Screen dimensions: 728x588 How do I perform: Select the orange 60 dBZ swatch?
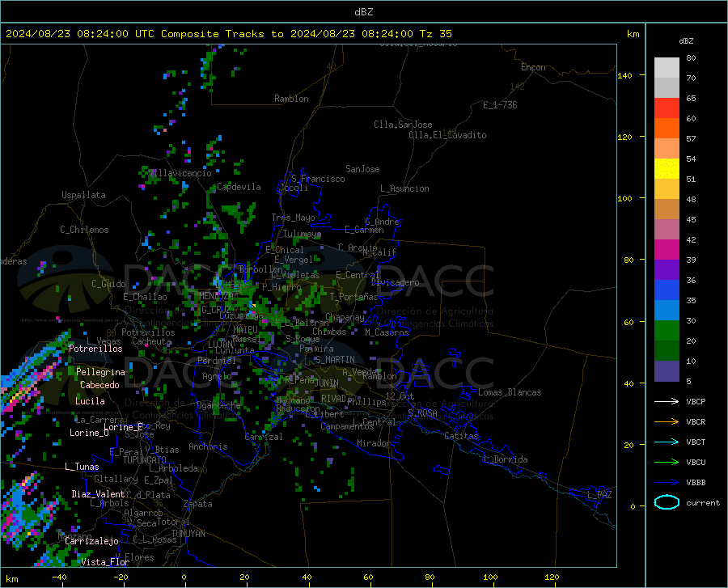click(667, 128)
